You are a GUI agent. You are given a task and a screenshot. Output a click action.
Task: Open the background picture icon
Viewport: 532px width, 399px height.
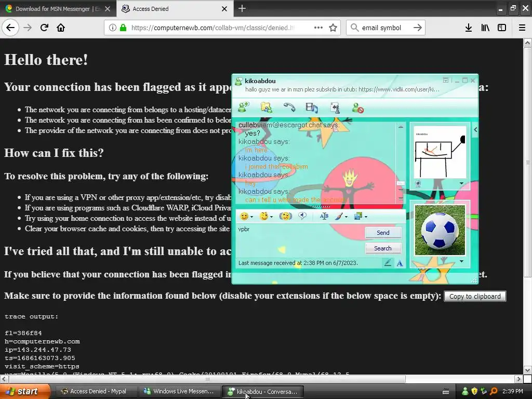pyautogui.click(x=358, y=216)
